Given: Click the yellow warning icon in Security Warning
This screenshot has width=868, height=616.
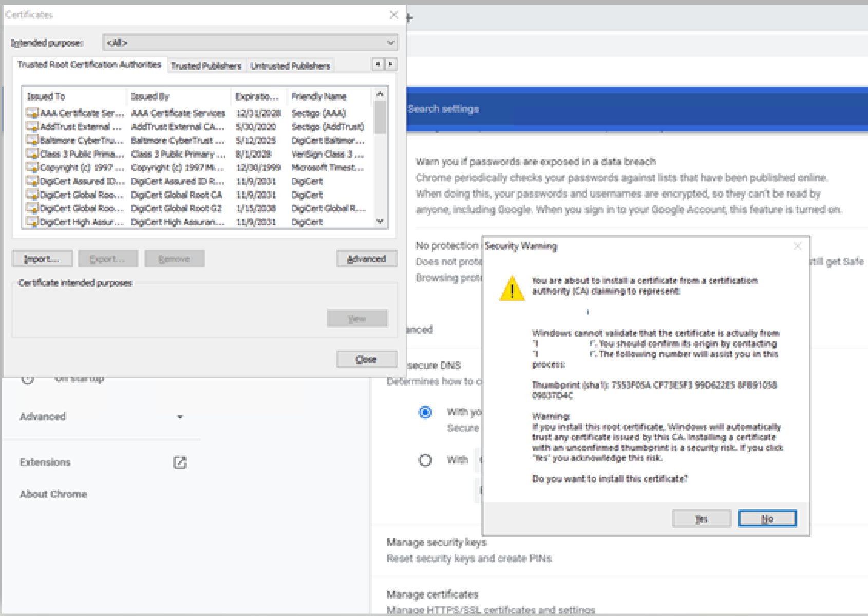Looking at the screenshot, I should [x=512, y=288].
